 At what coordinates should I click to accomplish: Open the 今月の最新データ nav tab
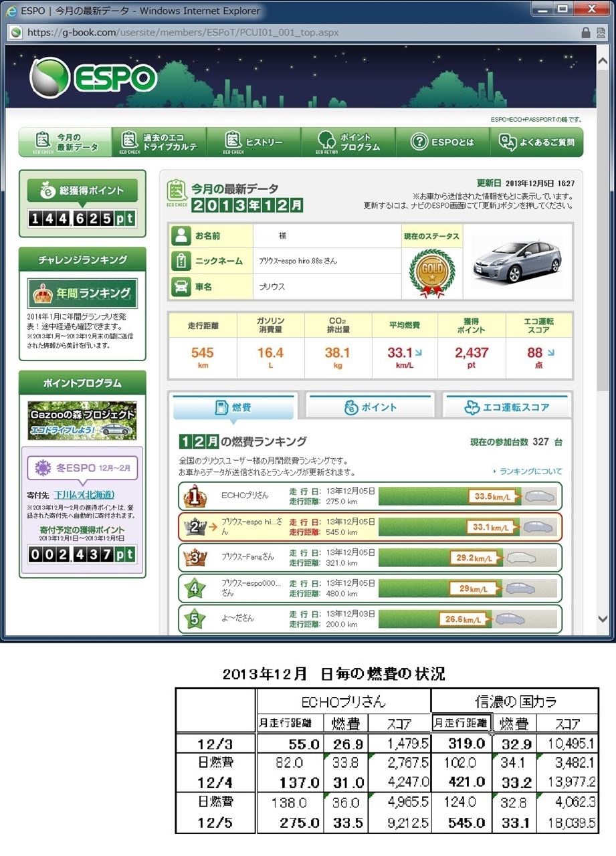coord(65,142)
